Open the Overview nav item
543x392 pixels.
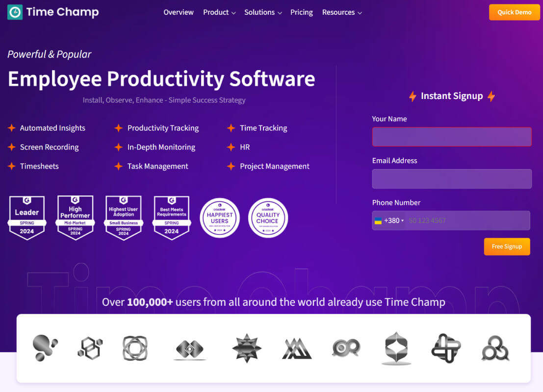(x=179, y=12)
